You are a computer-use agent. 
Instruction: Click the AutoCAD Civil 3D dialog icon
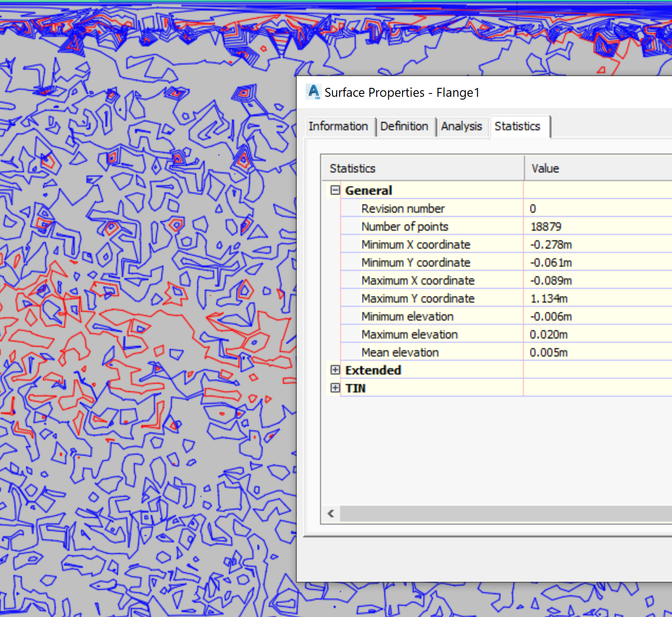pyautogui.click(x=313, y=92)
